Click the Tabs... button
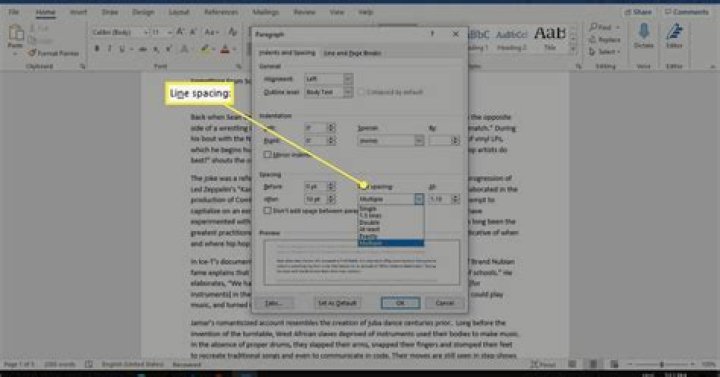This screenshot has height=377, width=720. (x=274, y=303)
